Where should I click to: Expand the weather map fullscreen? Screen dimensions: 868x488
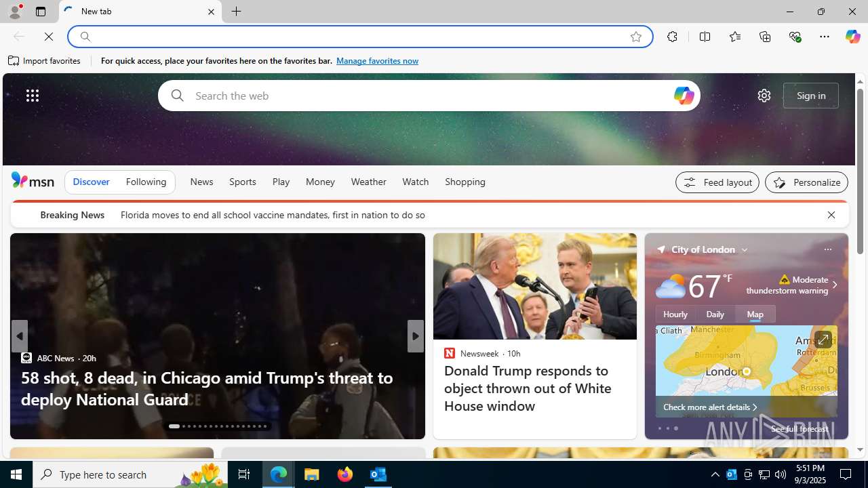coord(822,340)
